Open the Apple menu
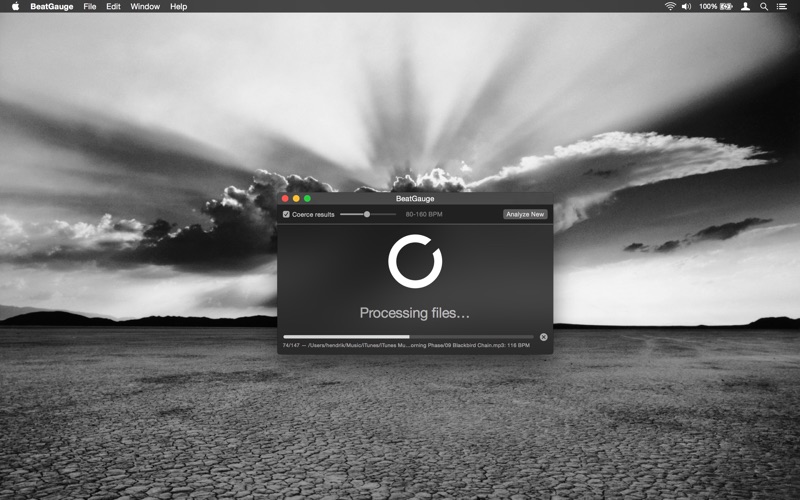The height and width of the screenshot is (500, 800). tap(15, 6)
